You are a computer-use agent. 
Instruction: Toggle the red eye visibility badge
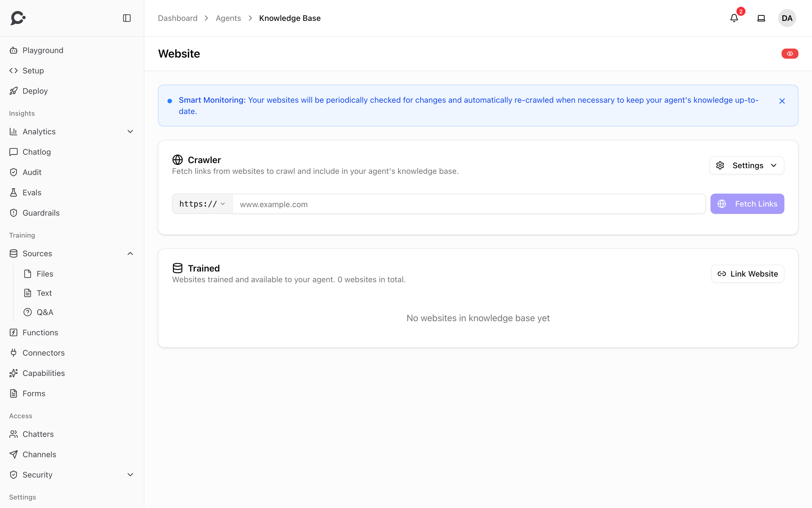click(790, 54)
